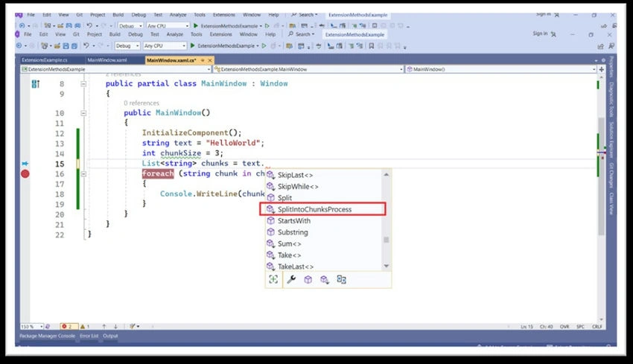This screenshot has height=364, width=633.
Task: Click the editor vertical scrollbar thumb
Action: click(601, 176)
